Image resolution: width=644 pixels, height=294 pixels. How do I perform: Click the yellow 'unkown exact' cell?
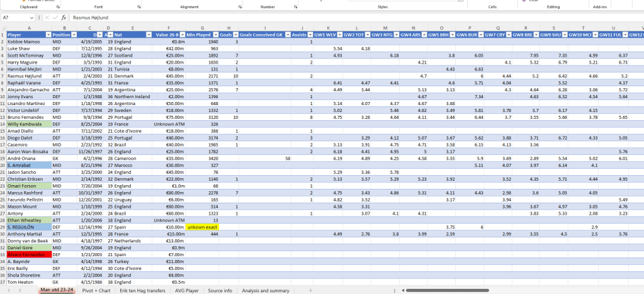click(x=201, y=227)
